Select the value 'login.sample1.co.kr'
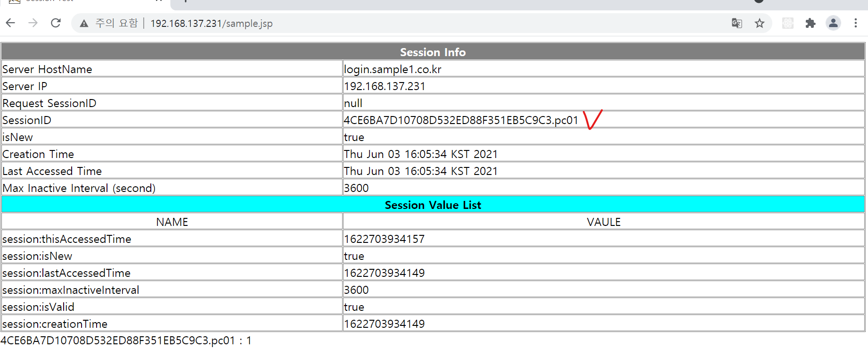This screenshot has height=349, width=868. coord(393,69)
